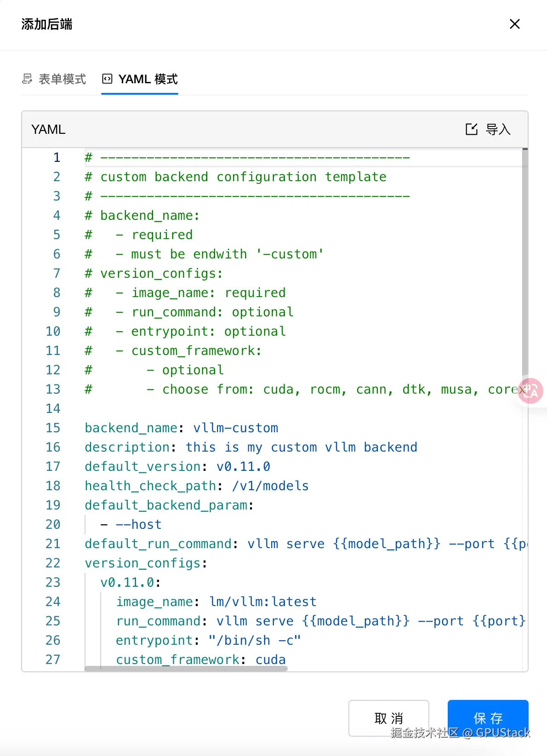
Task: Click the YAML code mode icon
Action: pos(107,79)
